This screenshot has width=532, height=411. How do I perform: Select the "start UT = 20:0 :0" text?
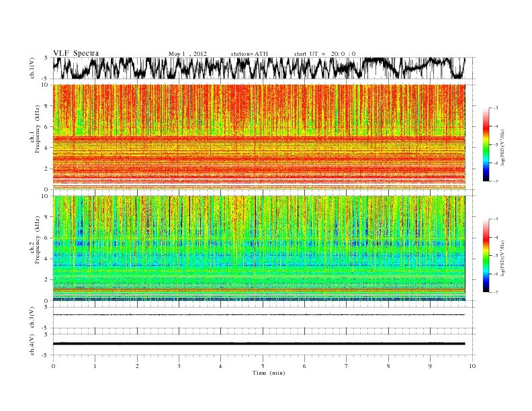point(324,54)
